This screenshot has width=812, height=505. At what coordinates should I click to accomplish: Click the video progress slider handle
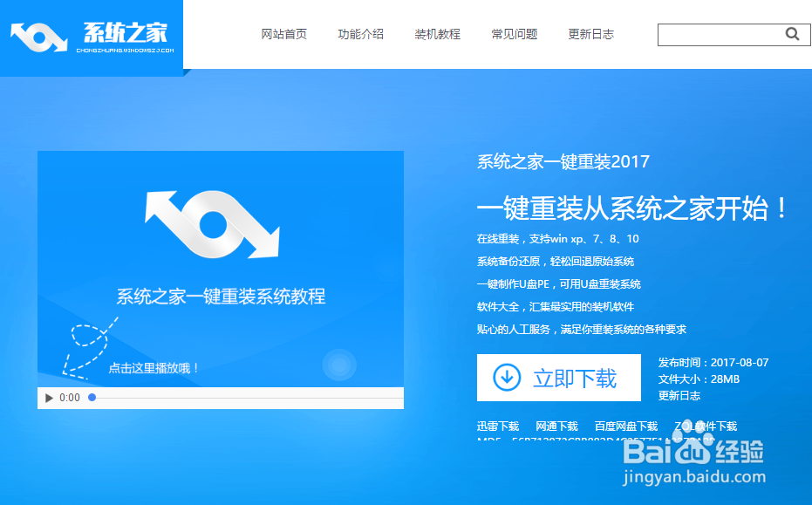coord(92,397)
